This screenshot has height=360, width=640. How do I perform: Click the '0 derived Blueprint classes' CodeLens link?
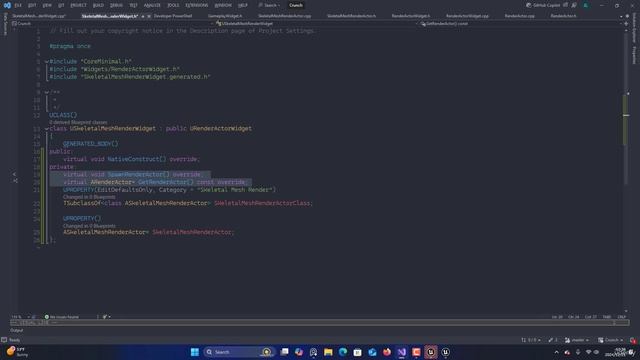click(x=78, y=122)
